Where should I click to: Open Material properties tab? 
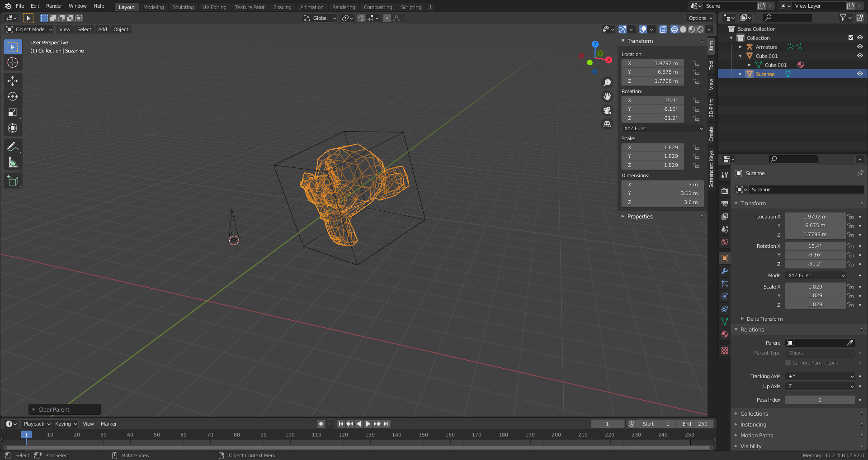[725, 334]
